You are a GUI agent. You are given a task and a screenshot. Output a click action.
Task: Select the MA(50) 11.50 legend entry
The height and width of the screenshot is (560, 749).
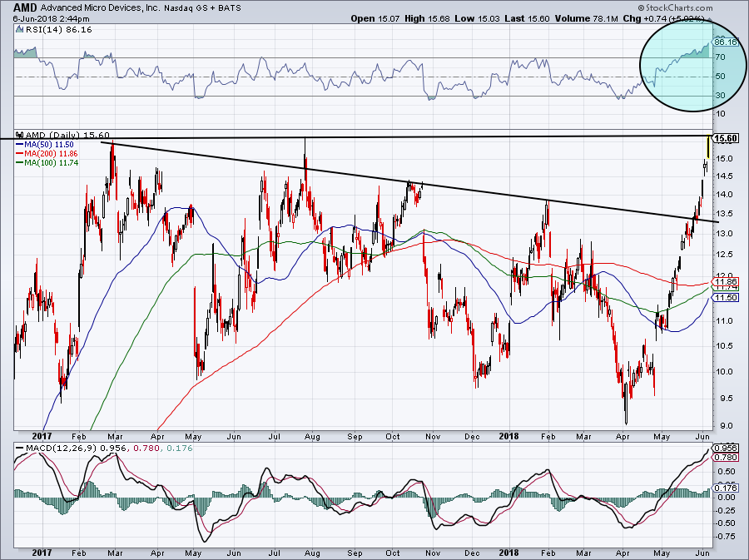[x=45, y=145]
